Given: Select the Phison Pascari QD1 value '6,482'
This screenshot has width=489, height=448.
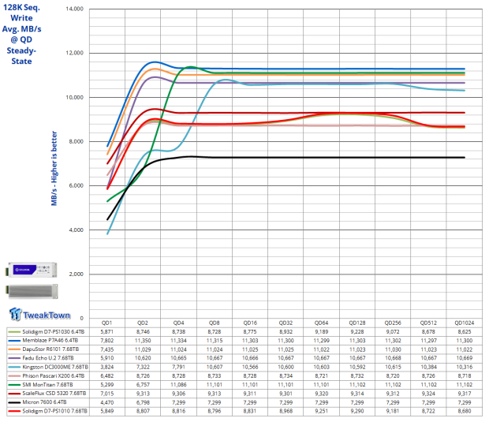Looking at the screenshot, I should [107, 376].
